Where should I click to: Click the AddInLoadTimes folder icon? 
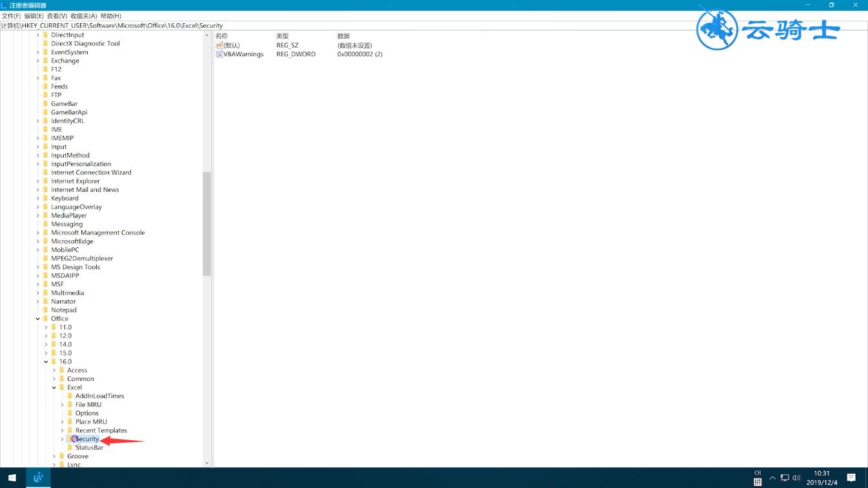pos(70,396)
